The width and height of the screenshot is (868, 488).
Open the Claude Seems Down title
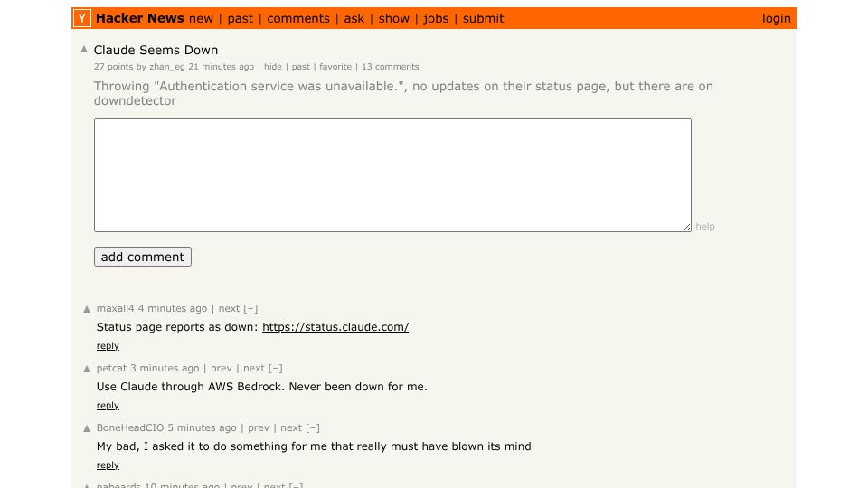[156, 50]
